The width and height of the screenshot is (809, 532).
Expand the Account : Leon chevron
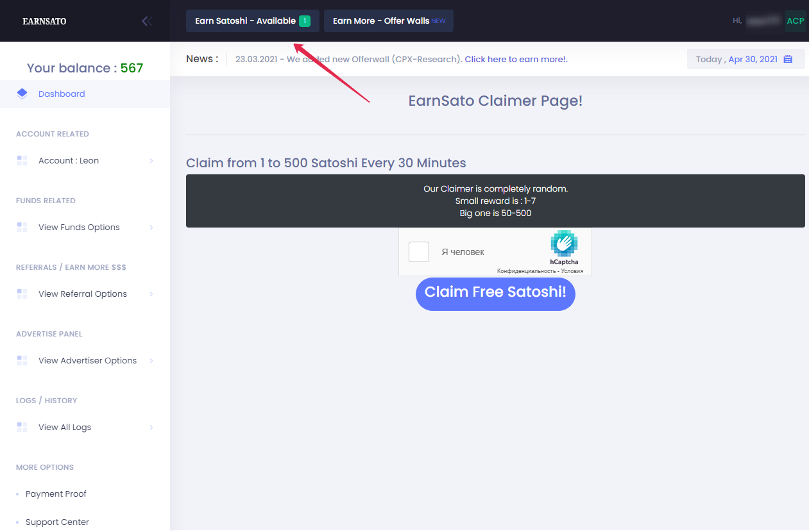pos(151,160)
